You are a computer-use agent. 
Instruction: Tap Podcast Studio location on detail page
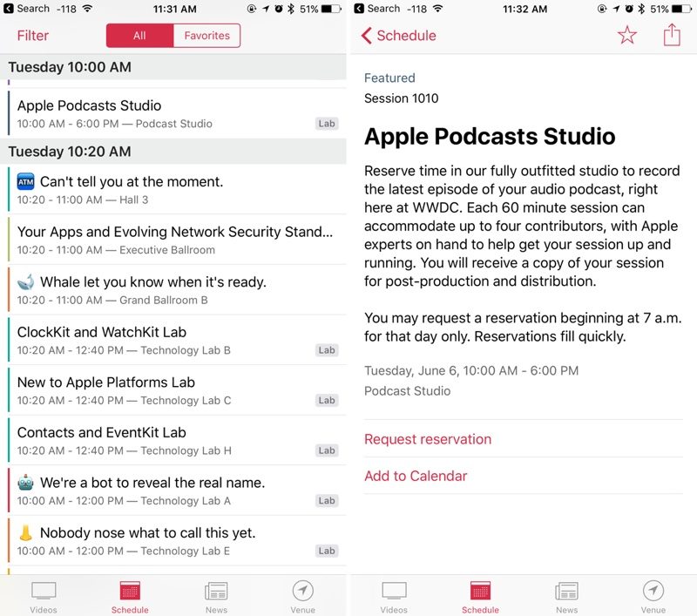coord(407,391)
